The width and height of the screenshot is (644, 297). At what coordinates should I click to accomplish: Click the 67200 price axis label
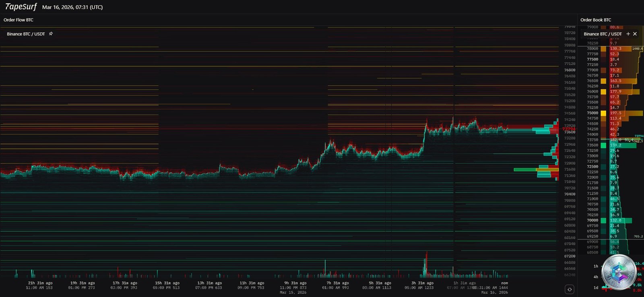(570, 256)
